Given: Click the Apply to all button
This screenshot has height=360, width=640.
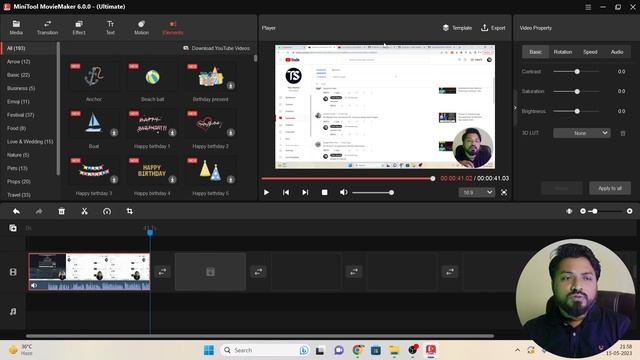Looking at the screenshot, I should [x=610, y=188].
